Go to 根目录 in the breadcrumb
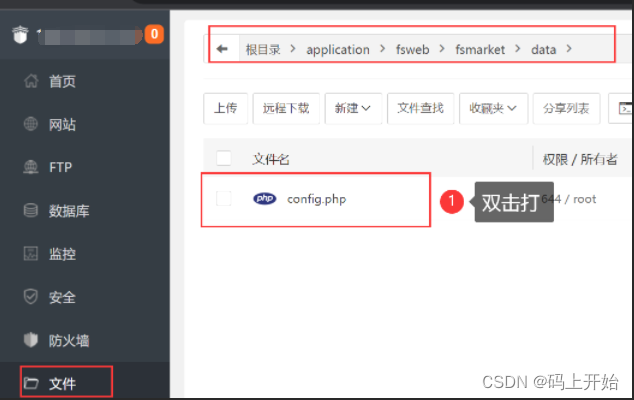 pyautogui.click(x=263, y=49)
